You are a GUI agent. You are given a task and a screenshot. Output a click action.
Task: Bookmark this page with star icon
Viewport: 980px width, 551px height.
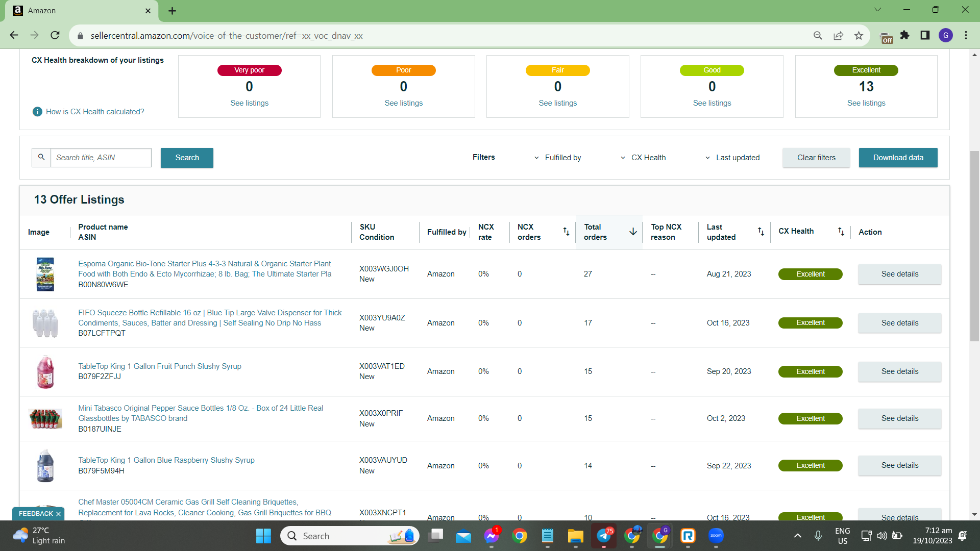tap(859, 35)
